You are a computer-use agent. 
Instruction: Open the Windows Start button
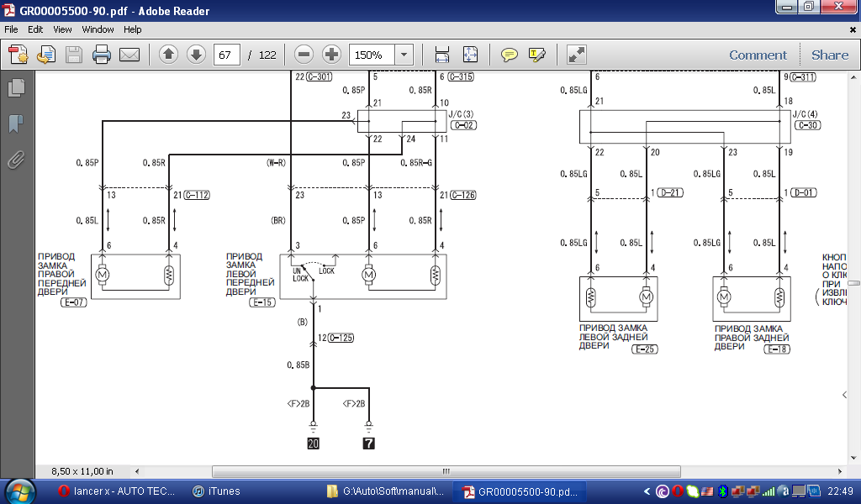[21, 492]
